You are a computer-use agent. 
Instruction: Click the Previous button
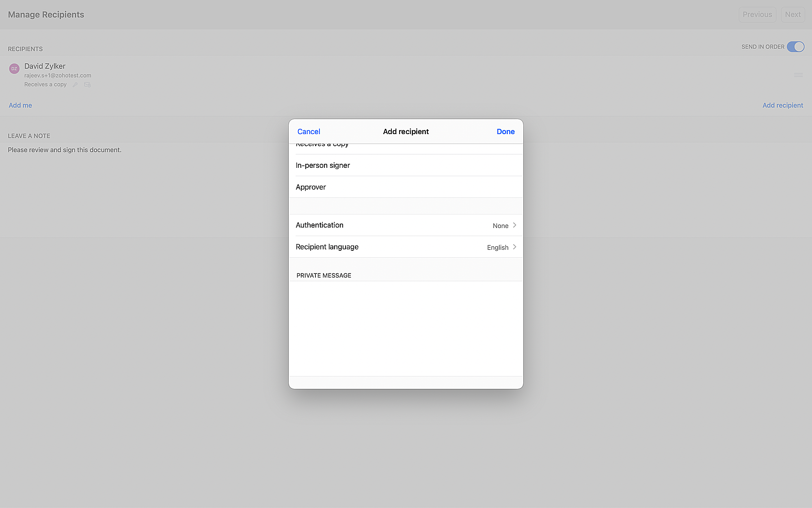757,15
